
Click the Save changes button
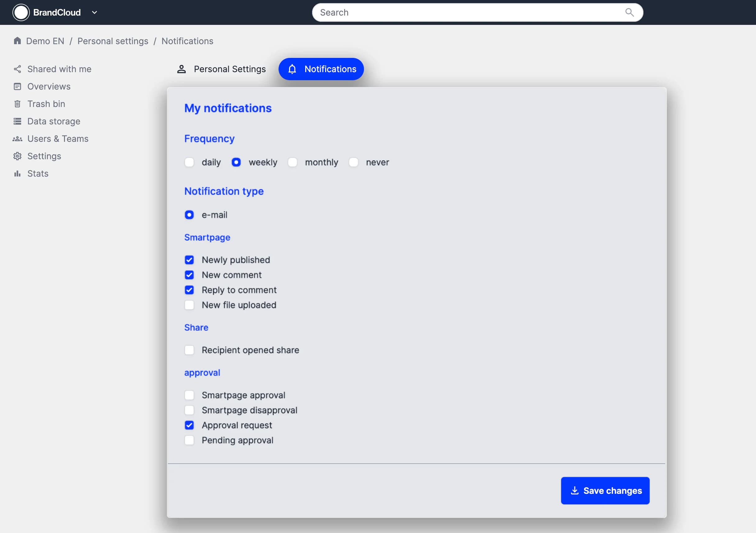[605, 490]
